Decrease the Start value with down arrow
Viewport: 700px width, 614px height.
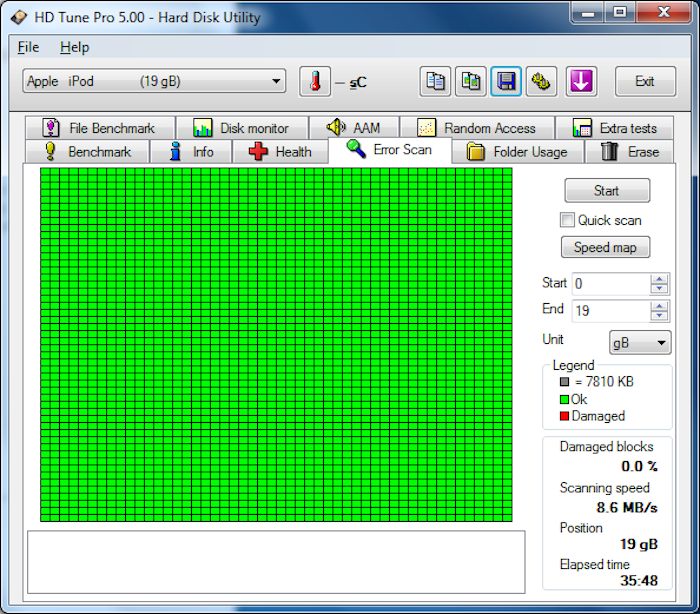[659, 289]
